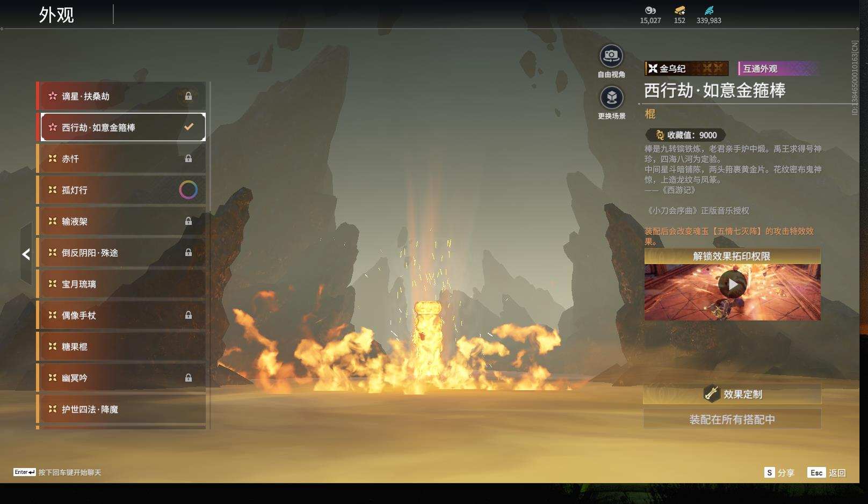Click the 分享 share button
The height and width of the screenshot is (504, 868).
[x=779, y=472]
